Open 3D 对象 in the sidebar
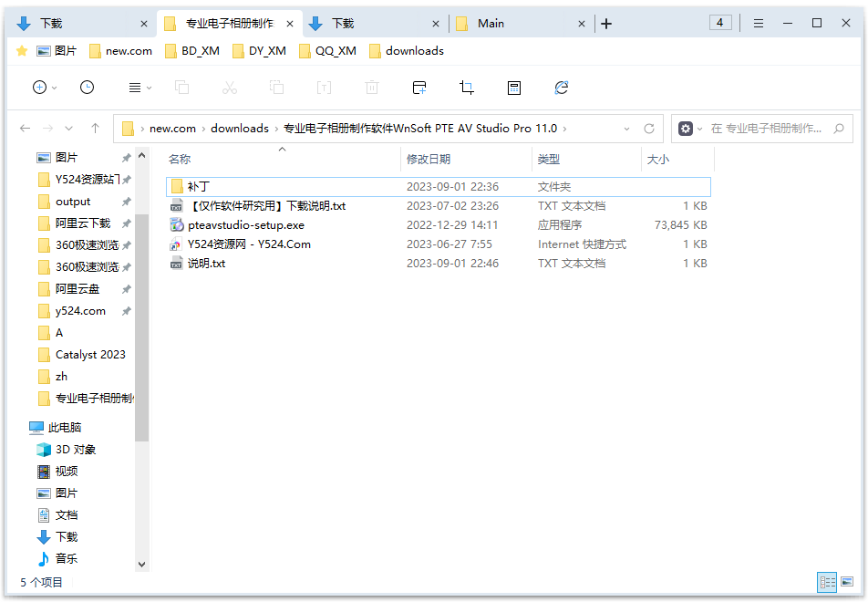 click(x=67, y=449)
